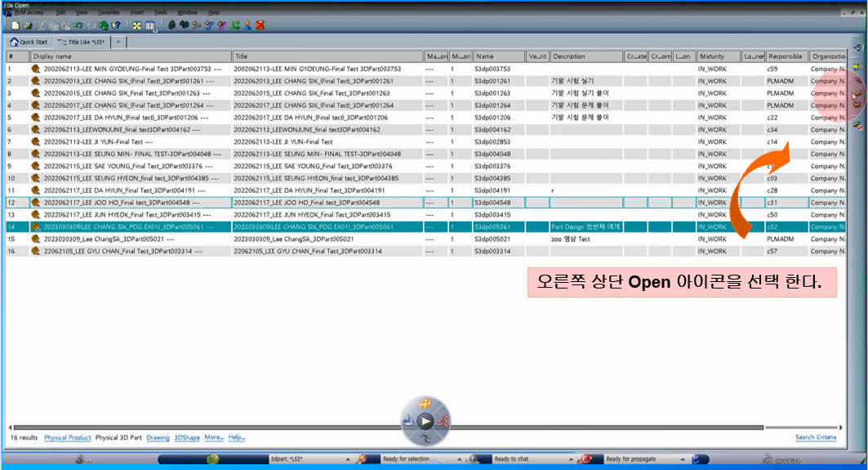Click the help question-mark toolbar icon
The image size is (868, 470).
pyautogui.click(x=116, y=25)
